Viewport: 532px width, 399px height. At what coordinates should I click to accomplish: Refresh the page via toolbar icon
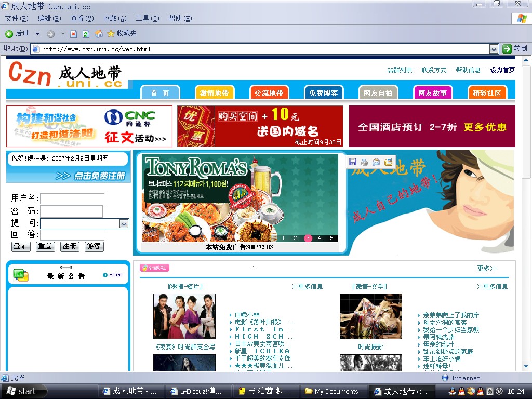pos(86,34)
